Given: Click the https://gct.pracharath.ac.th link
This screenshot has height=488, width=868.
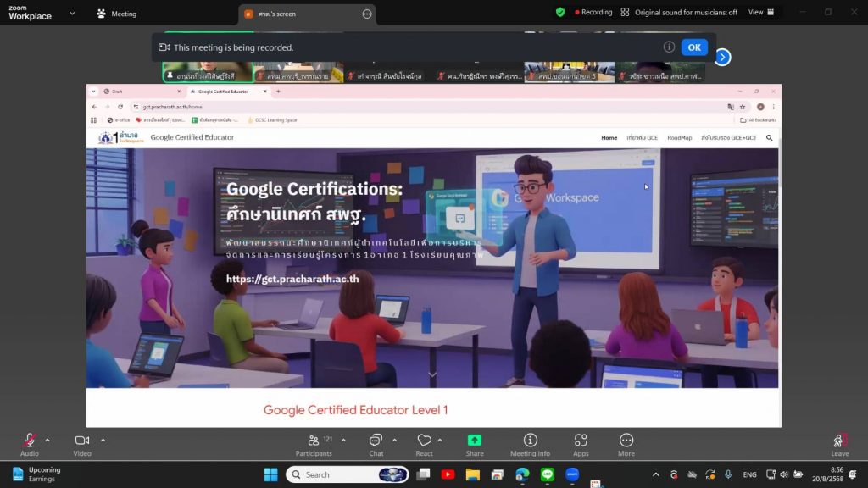Looking at the screenshot, I should [x=292, y=279].
